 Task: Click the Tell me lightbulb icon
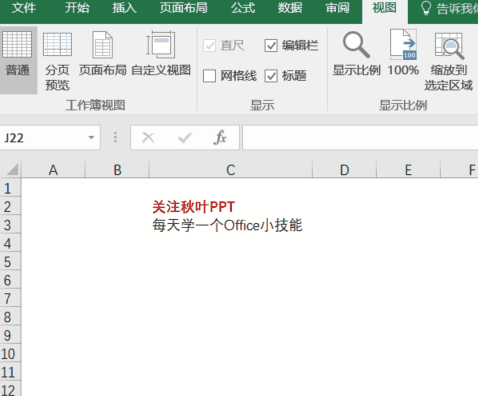coord(426,8)
